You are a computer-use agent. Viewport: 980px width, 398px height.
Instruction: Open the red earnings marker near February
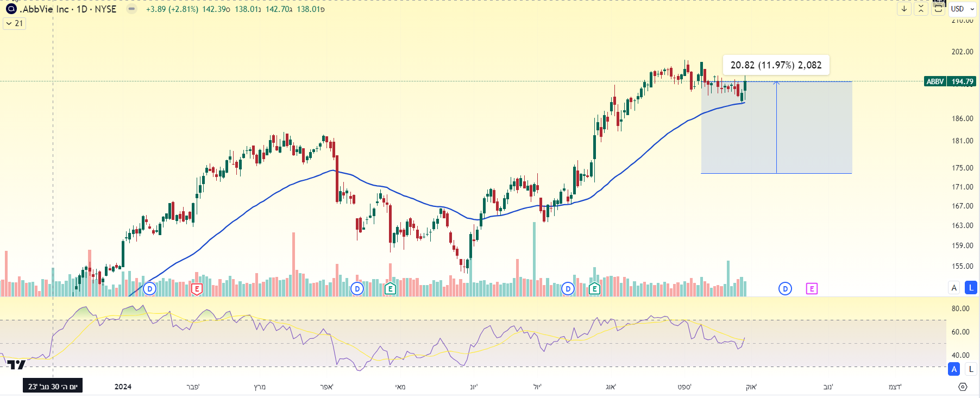coord(197,289)
